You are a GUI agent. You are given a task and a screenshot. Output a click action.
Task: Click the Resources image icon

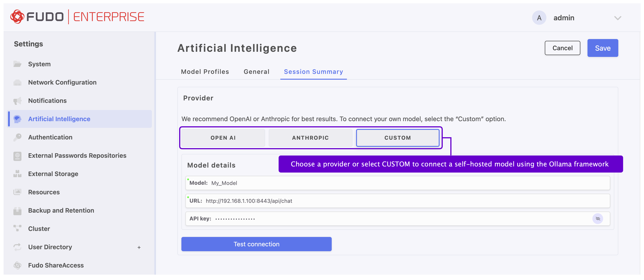[x=17, y=192]
